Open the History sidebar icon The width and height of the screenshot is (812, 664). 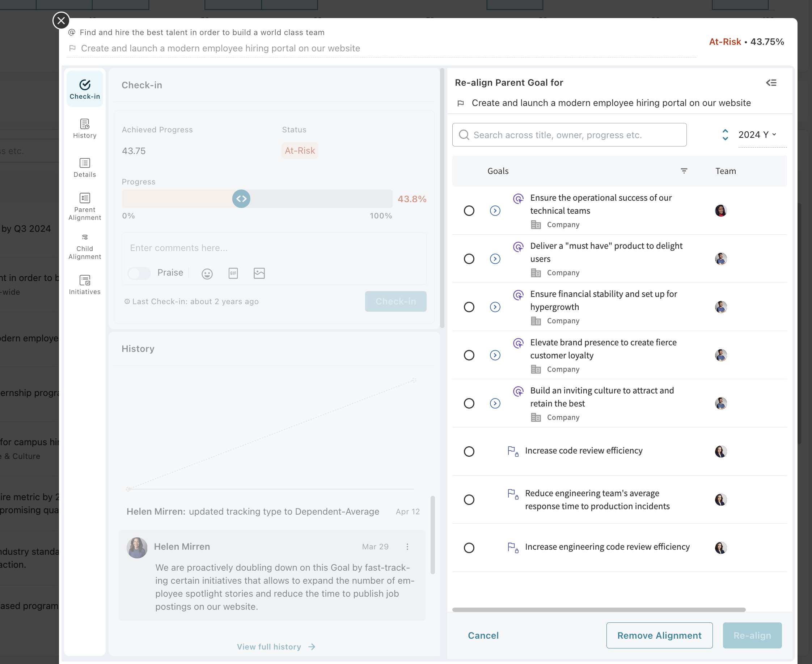(85, 128)
